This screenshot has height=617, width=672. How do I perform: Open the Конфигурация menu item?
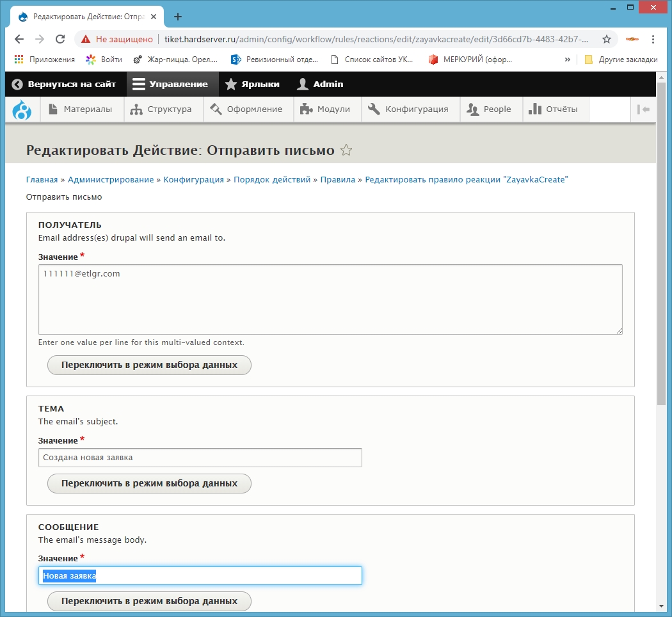pyautogui.click(x=409, y=109)
